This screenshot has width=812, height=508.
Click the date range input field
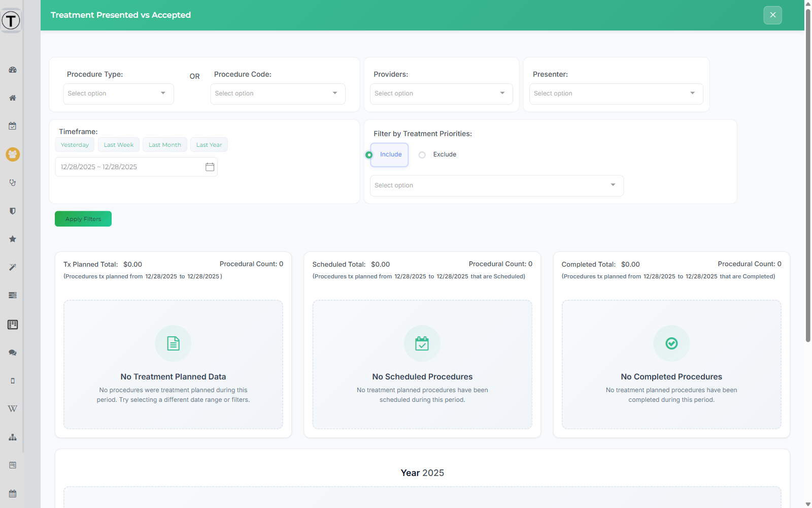[x=136, y=167]
